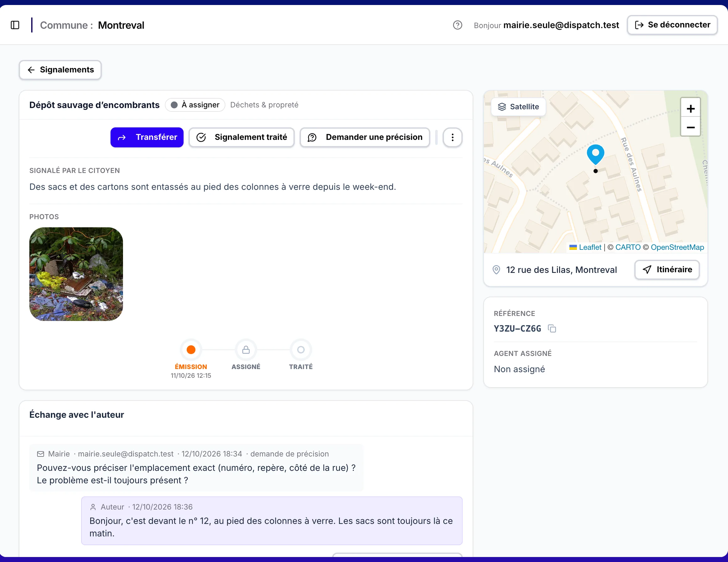
Task: Open the three-dots more actions menu
Action: (452, 137)
